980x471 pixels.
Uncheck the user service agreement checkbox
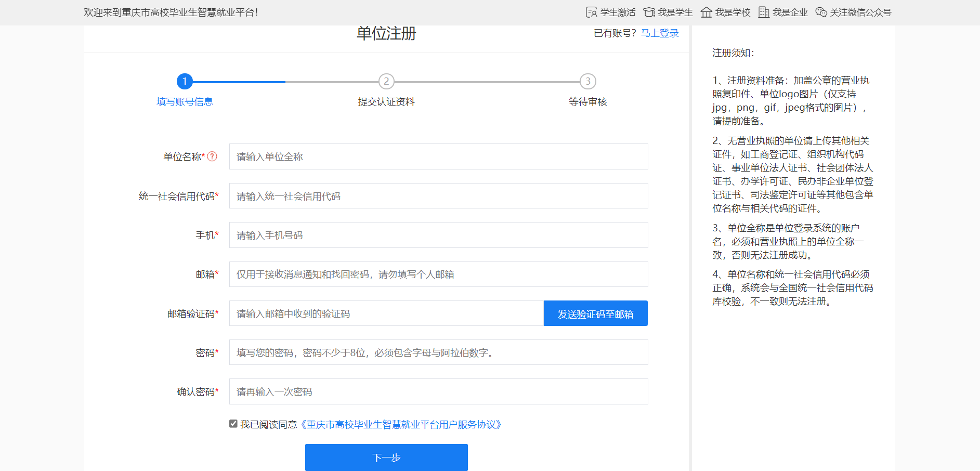click(x=233, y=424)
